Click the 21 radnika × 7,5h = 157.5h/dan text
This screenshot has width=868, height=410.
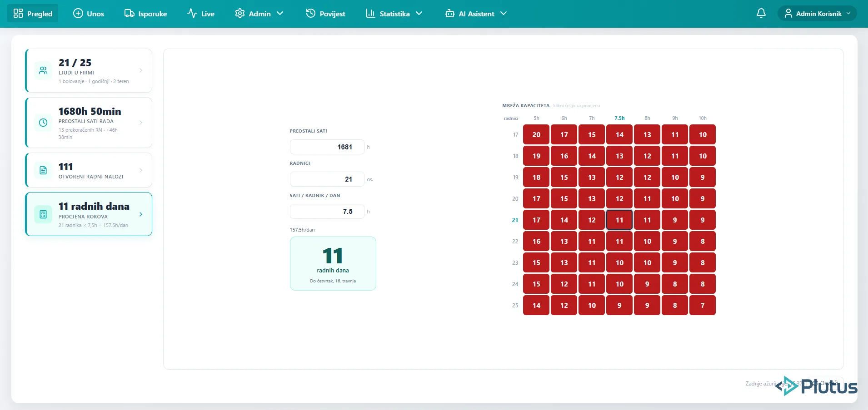click(93, 225)
